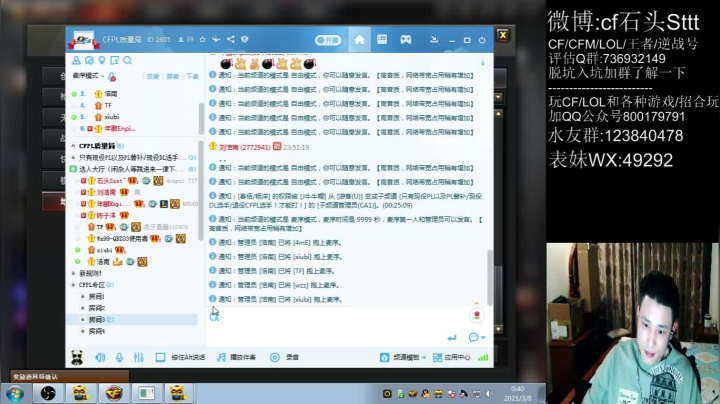
Task: Expand the 新规则! channel
Action: (73, 273)
